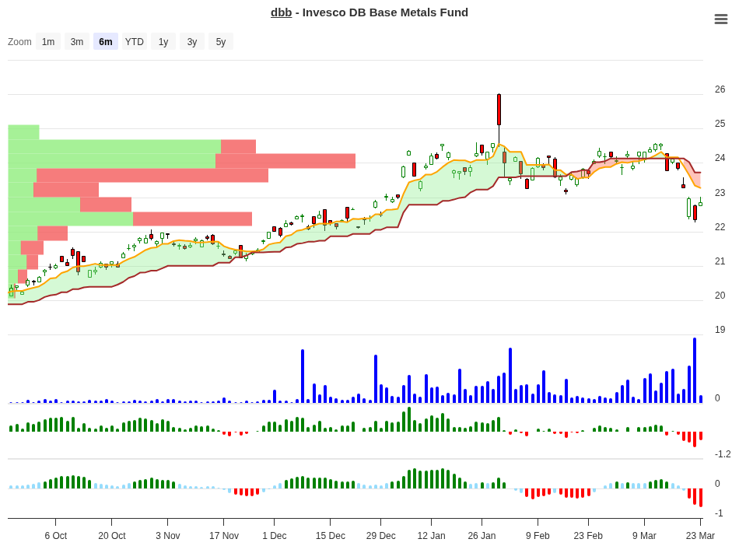Viewport: 739px width, 560px height.
Task: Click the 9 Mar date axis label
Action: [644, 535]
